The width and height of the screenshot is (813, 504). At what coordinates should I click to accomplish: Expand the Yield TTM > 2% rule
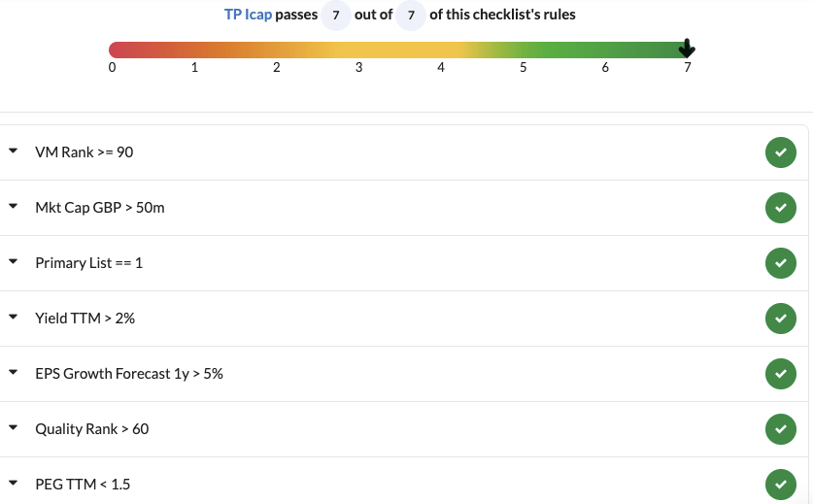click(x=14, y=319)
